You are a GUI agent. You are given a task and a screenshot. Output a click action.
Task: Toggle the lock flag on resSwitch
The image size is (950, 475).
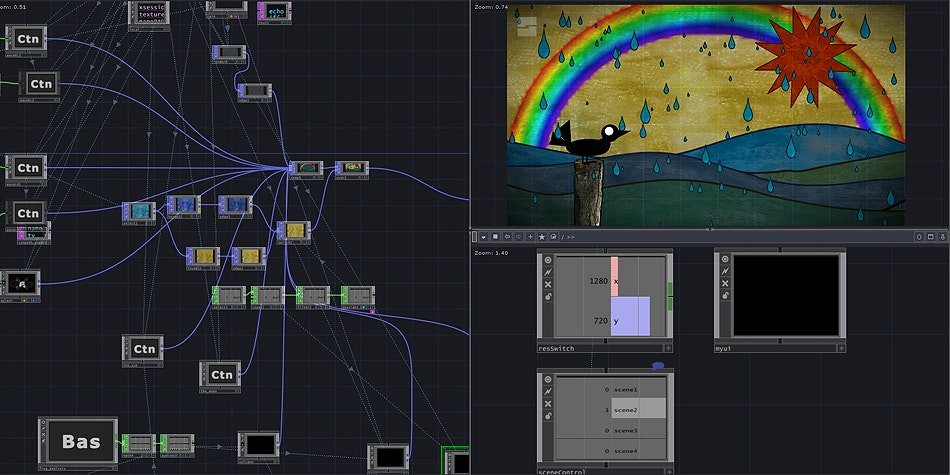coord(548,296)
